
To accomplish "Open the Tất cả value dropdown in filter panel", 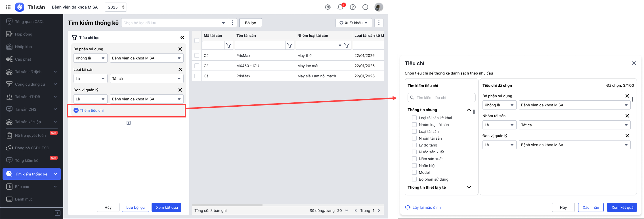I will point(147,78).
